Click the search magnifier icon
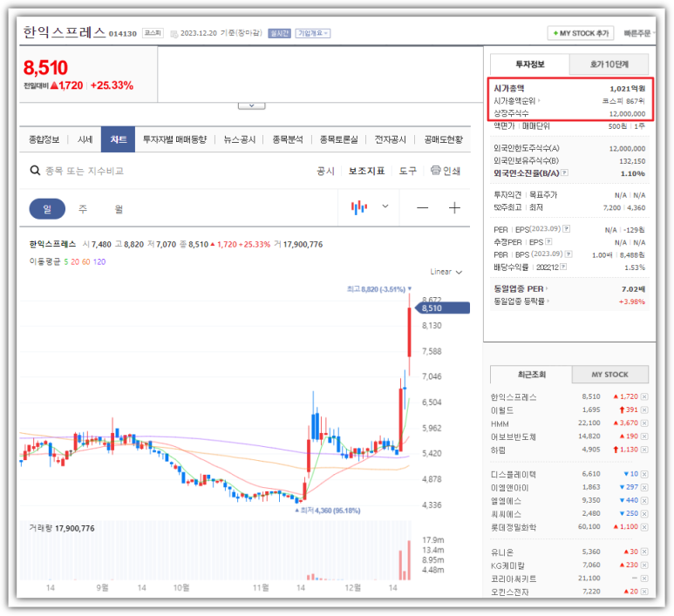This screenshot has height=616, width=674. (x=35, y=171)
